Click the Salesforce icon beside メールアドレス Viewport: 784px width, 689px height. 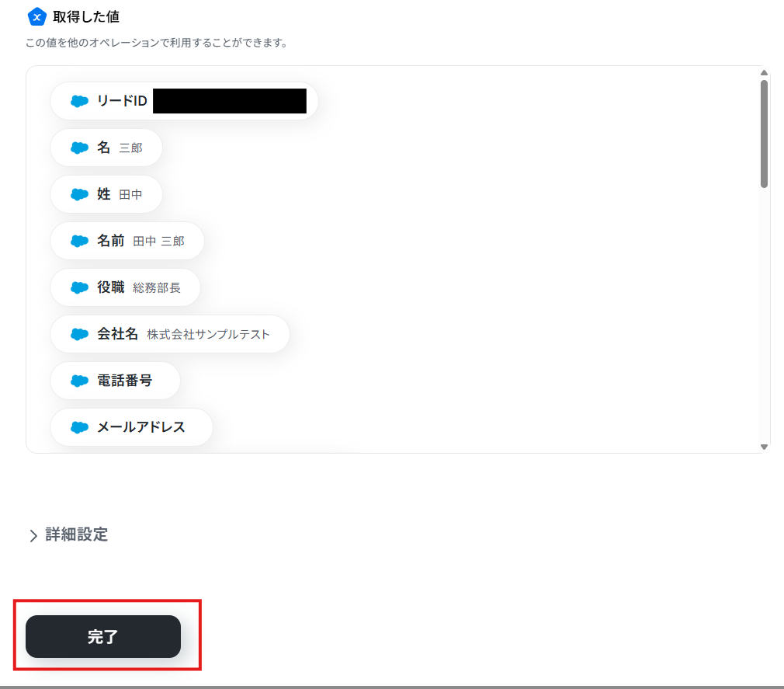[79, 427]
